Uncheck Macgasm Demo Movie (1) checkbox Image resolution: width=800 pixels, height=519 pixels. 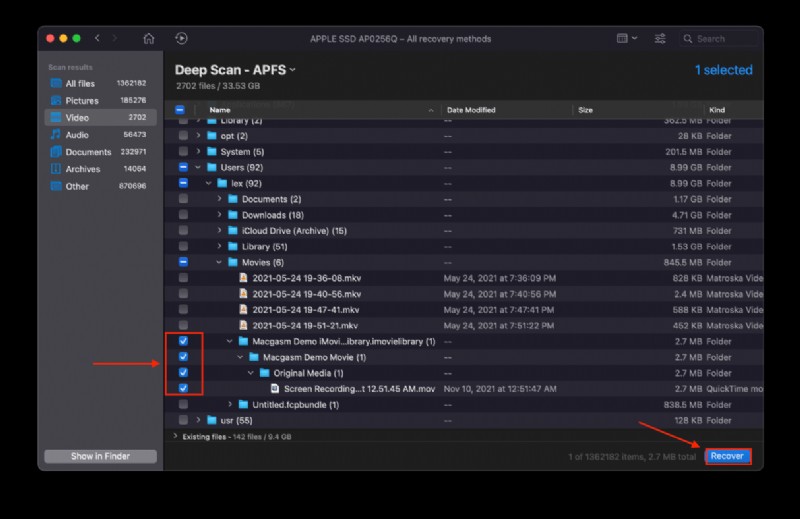[183, 357]
